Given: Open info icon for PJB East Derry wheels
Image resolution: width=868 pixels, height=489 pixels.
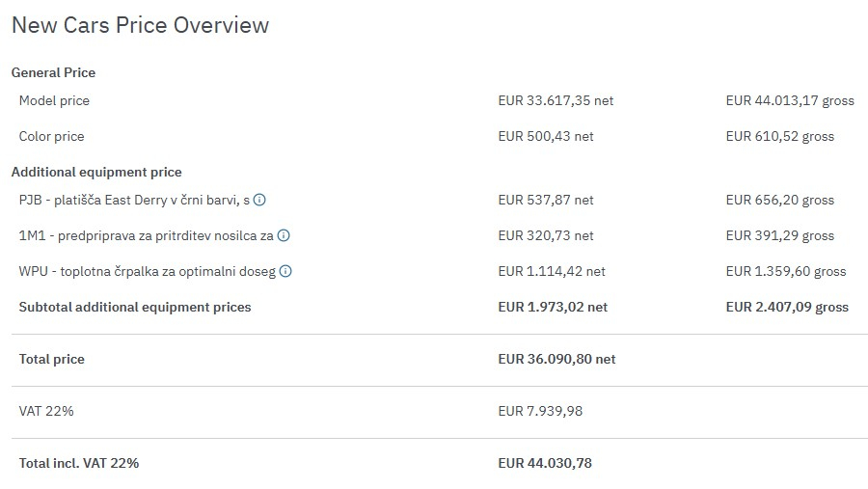Looking at the screenshot, I should (259, 201).
